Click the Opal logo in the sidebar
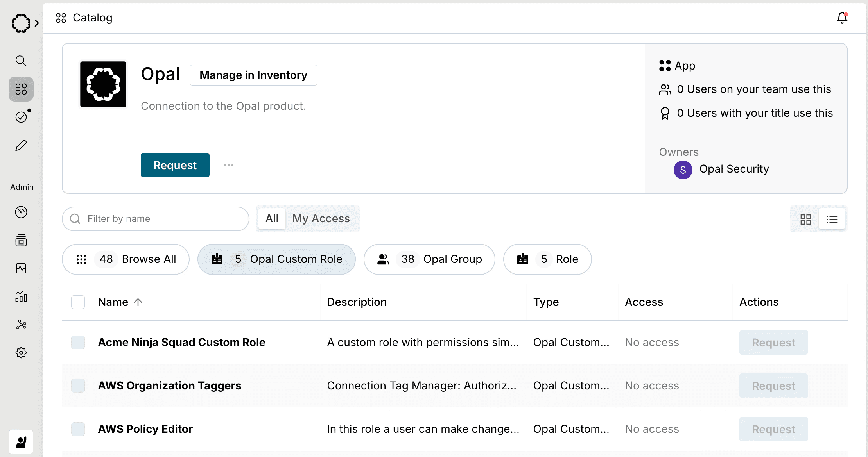This screenshot has width=868, height=457. (x=21, y=23)
